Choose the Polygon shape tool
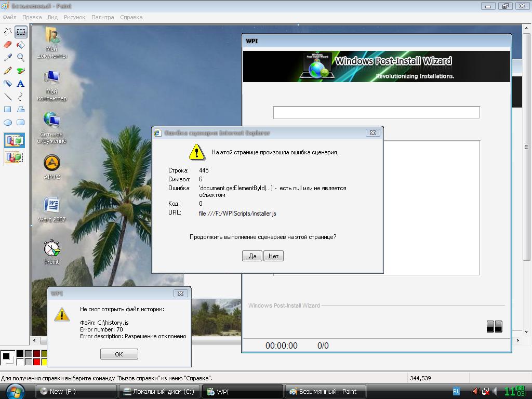532x399 pixels. 21,110
